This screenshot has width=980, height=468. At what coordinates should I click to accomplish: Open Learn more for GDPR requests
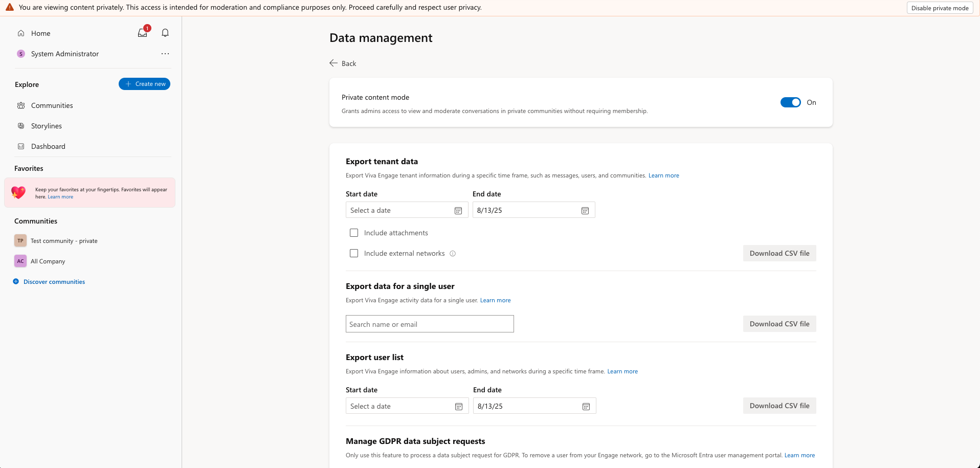[800, 455]
